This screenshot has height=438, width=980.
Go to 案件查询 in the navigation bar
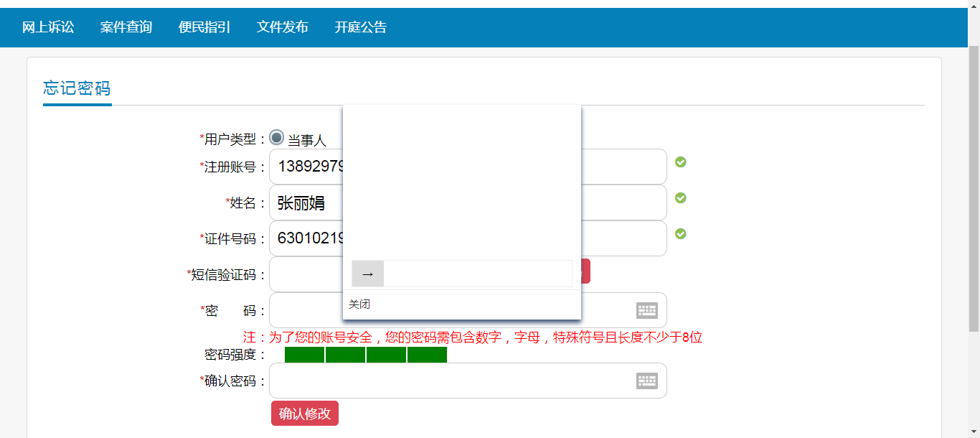click(126, 27)
